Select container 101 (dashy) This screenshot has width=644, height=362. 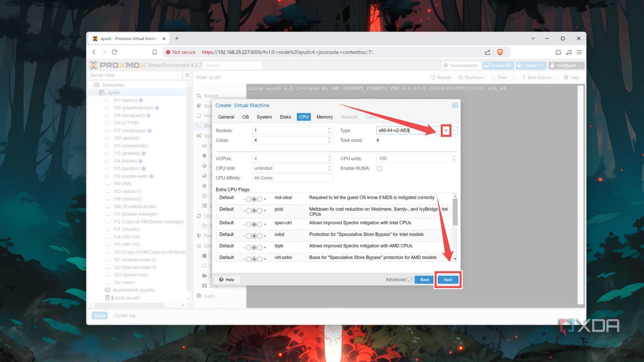(125, 100)
